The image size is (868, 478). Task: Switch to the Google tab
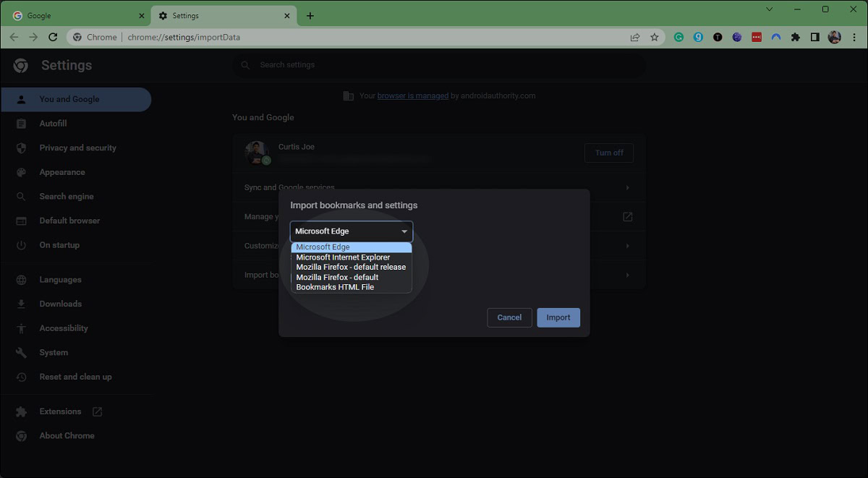[x=77, y=16]
